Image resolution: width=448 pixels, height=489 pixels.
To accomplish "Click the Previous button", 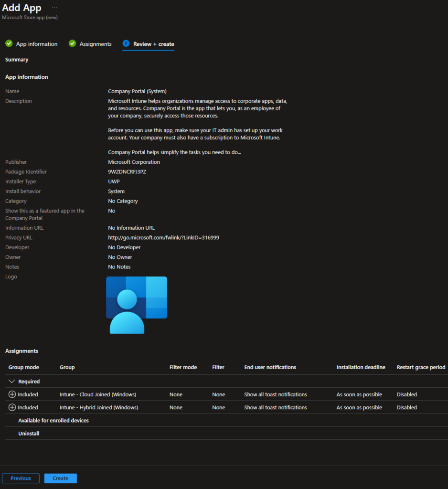I will click(21, 478).
